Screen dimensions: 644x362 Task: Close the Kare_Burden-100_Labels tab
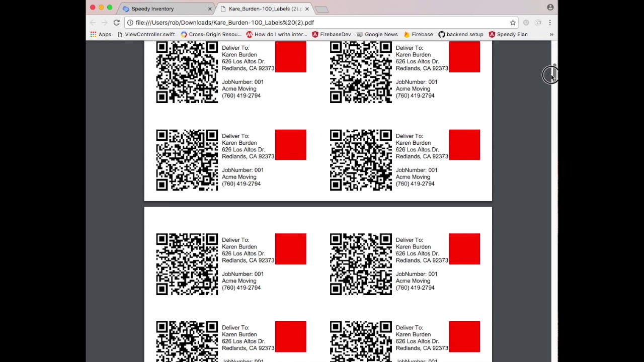click(x=307, y=9)
